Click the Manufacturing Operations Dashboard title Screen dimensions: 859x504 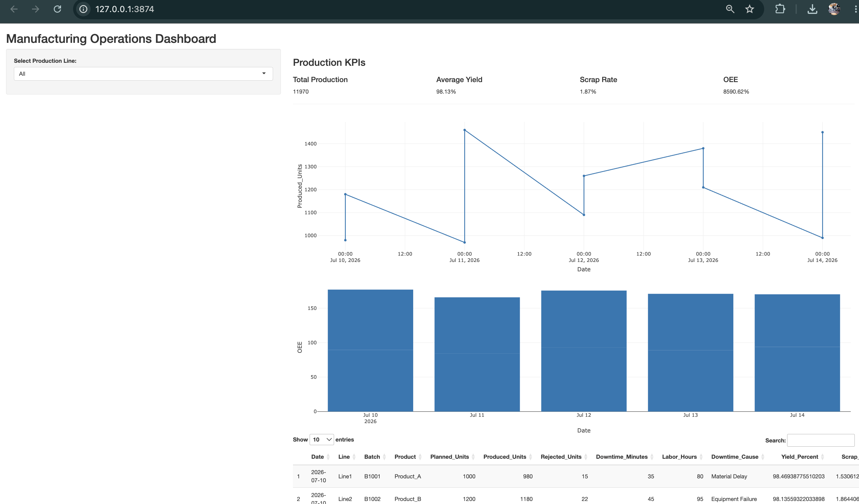point(111,39)
